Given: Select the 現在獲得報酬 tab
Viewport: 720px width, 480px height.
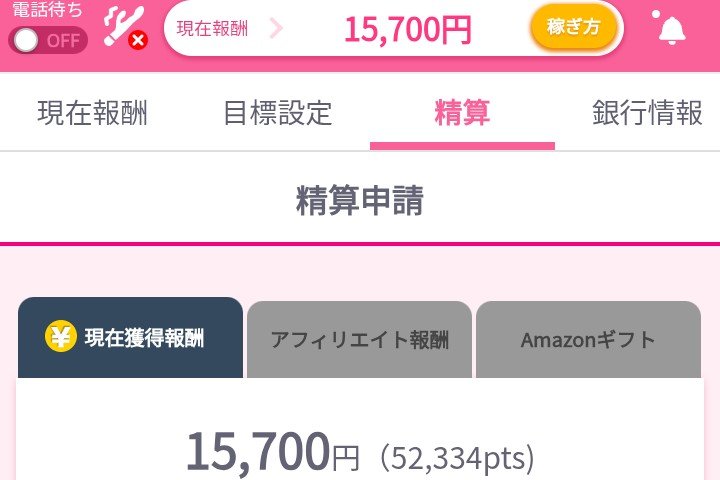Looking at the screenshot, I should (130, 338).
